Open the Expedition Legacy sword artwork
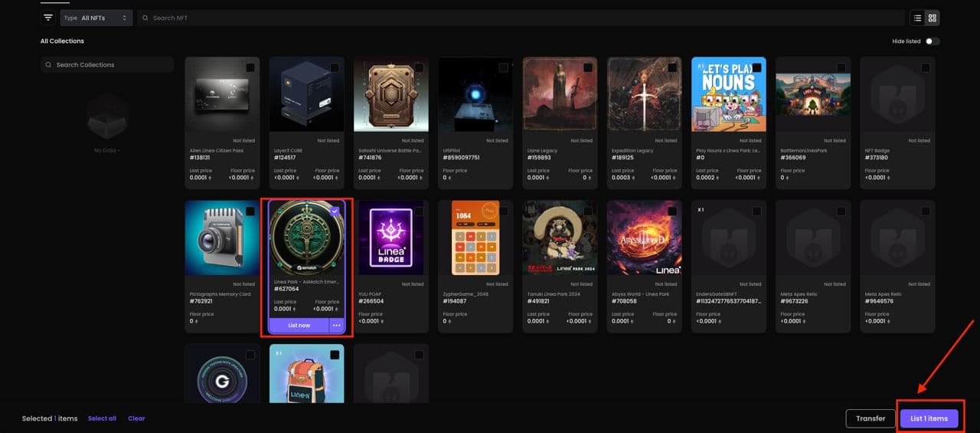 (x=644, y=94)
